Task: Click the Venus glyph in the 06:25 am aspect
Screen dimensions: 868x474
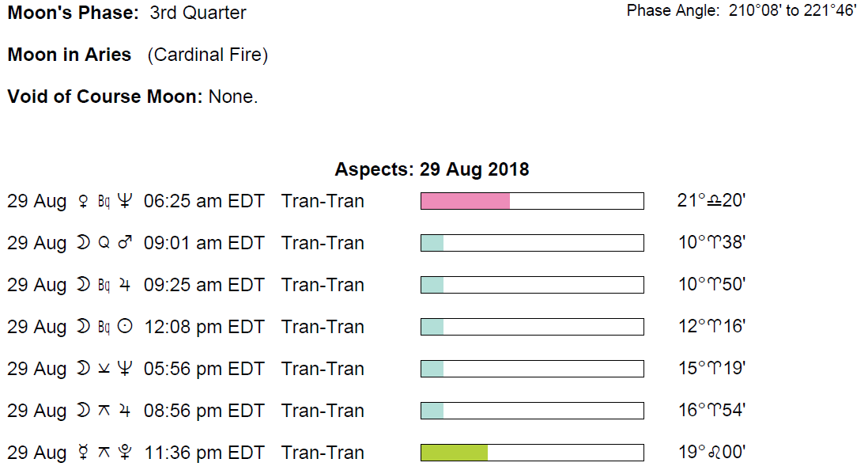Action: click(x=81, y=201)
